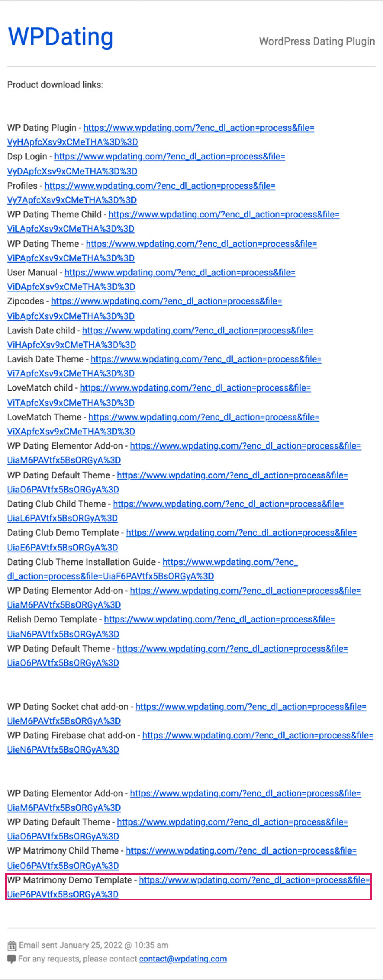Click the calendar icon near email sent date

point(12,945)
